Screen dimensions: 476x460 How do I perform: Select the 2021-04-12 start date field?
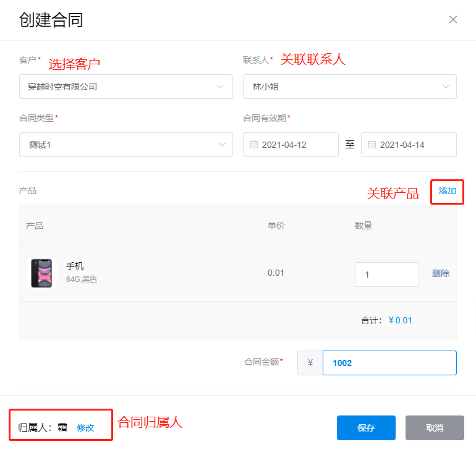click(291, 145)
